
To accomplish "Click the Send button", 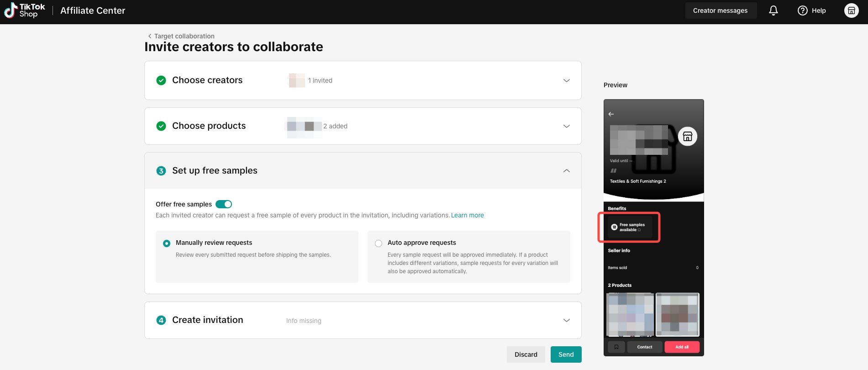I will (x=566, y=354).
